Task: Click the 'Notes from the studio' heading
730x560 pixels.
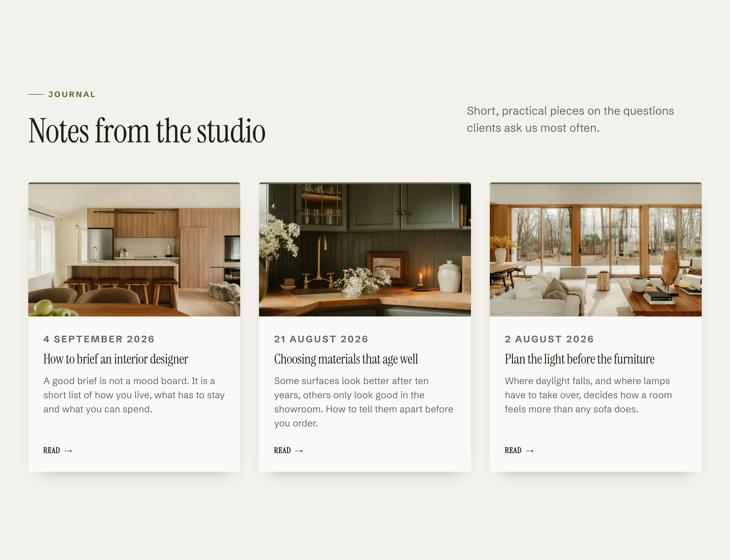Action: [x=147, y=130]
